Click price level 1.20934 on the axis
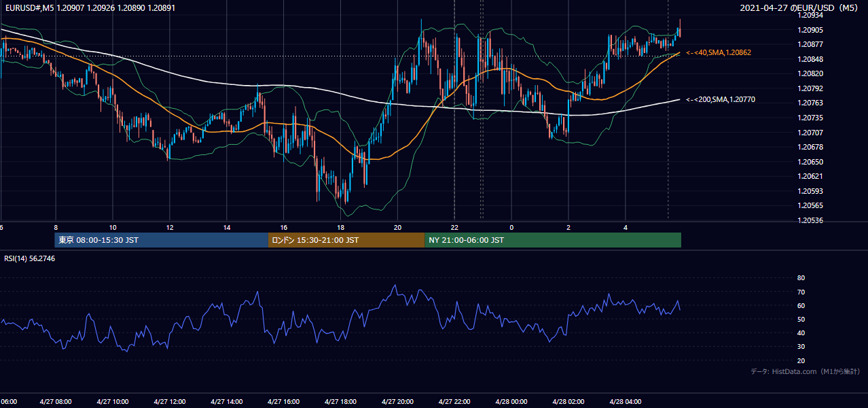The image size is (868, 408). click(x=810, y=15)
